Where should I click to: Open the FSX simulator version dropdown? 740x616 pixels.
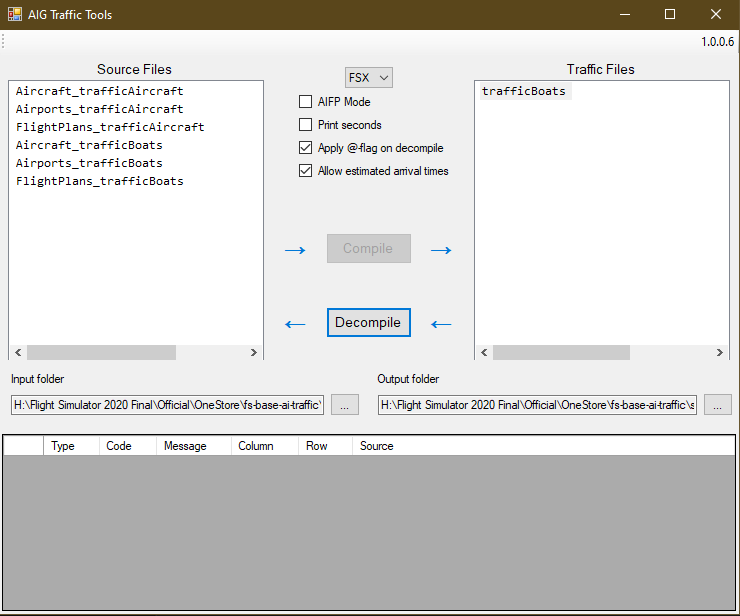369,77
